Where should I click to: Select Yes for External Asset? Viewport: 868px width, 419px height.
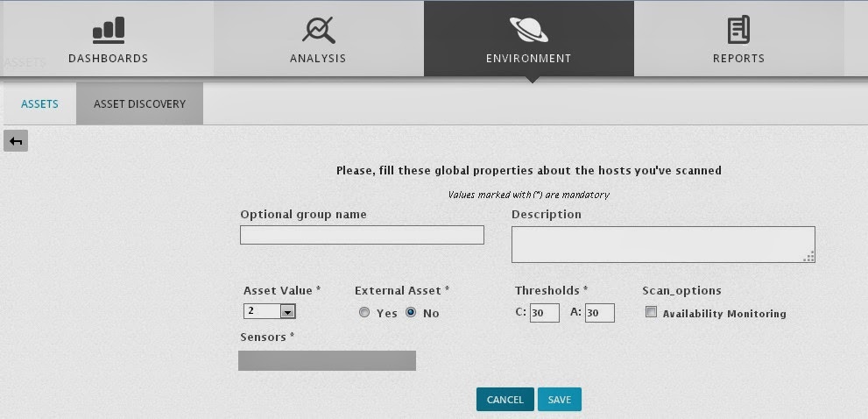coord(364,313)
